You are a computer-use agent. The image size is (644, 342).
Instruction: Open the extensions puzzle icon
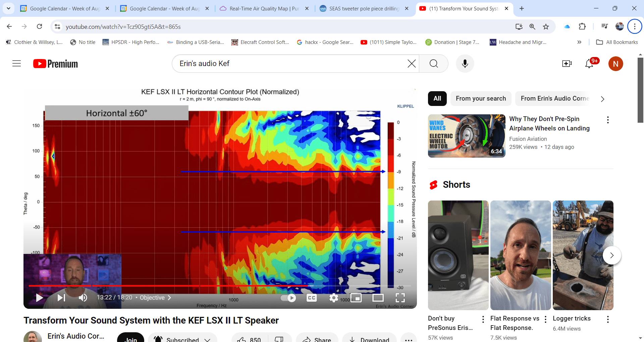tap(582, 26)
